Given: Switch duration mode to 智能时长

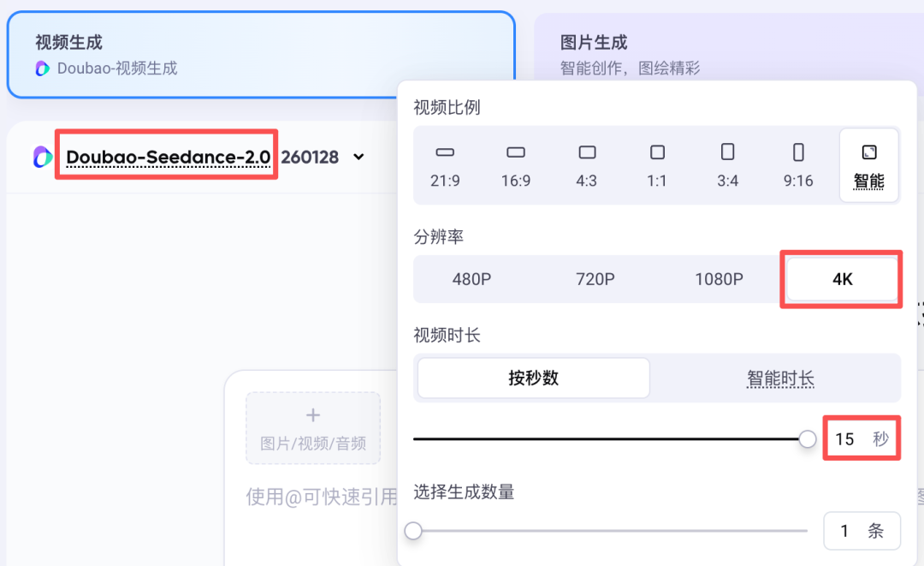Looking at the screenshot, I should pyautogui.click(x=780, y=378).
